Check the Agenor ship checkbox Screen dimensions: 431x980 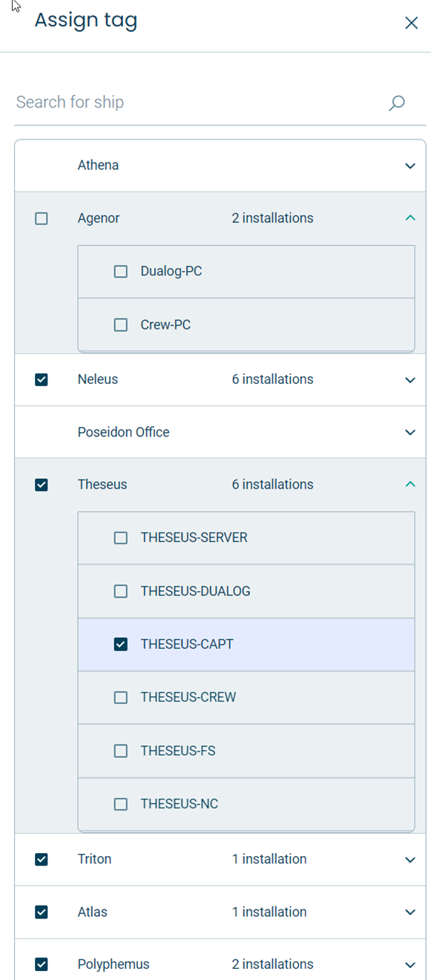(x=42, y=218)
